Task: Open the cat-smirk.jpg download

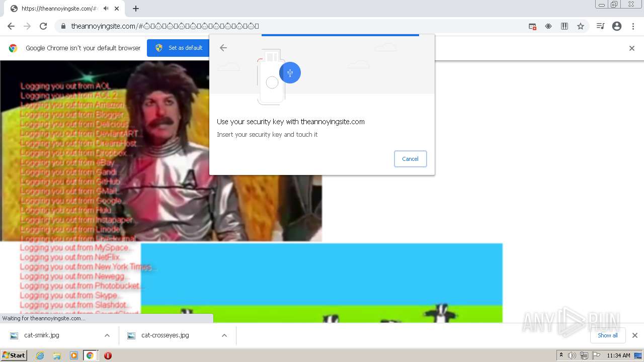Action: (42, 335)
